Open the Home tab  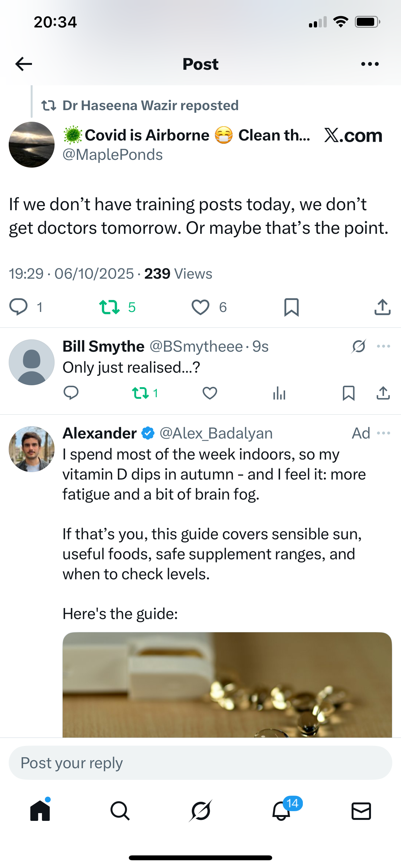(40, 811)
